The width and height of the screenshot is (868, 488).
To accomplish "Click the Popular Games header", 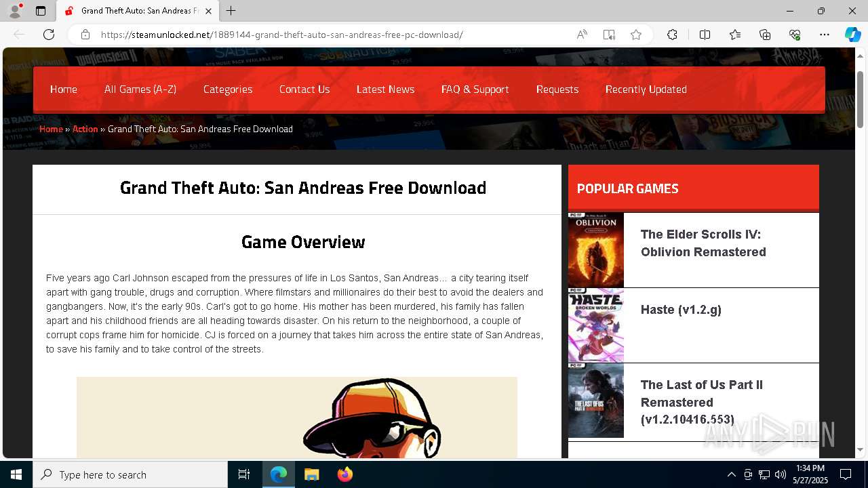I will coord(627,188).
